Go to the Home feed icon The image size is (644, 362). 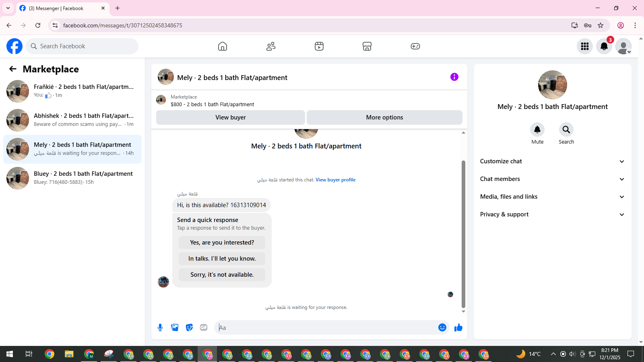pos(223,46)
